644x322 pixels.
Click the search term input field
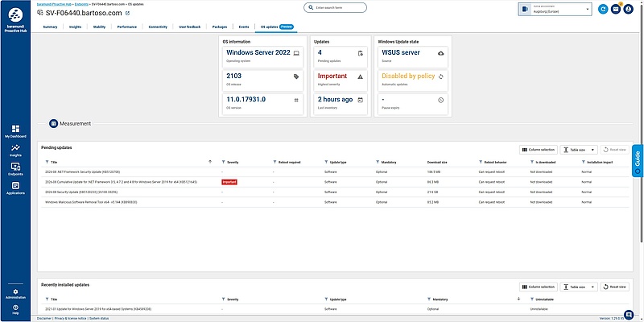335,8
